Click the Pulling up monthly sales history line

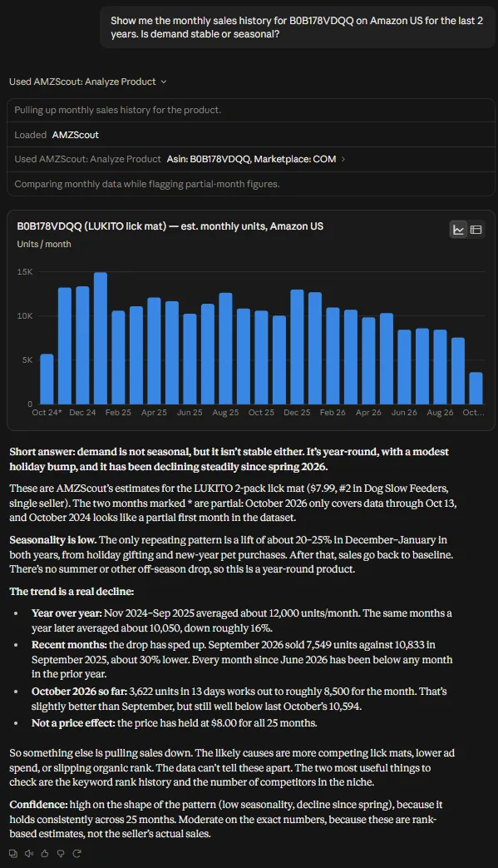click(x=117, y=110)
